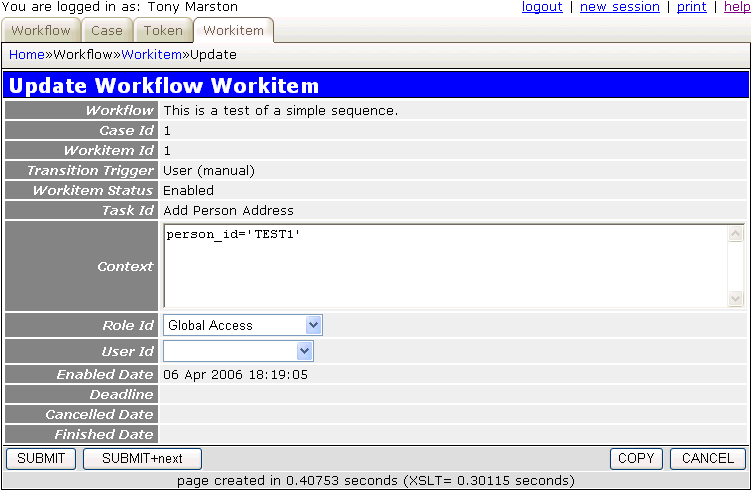Go to Home in breadcrumb
This screenshot has width=752, height=491.
pos(27,54)
